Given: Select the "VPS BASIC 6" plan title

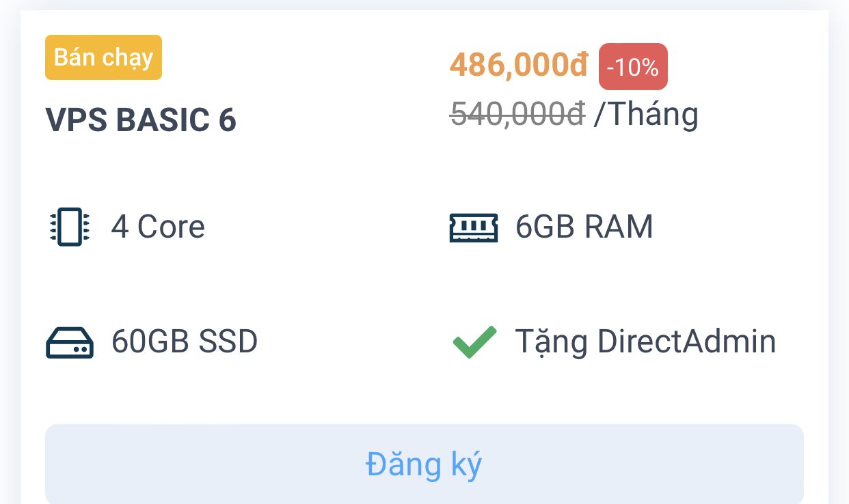Looking at the screenshot, I should point(141,120).
